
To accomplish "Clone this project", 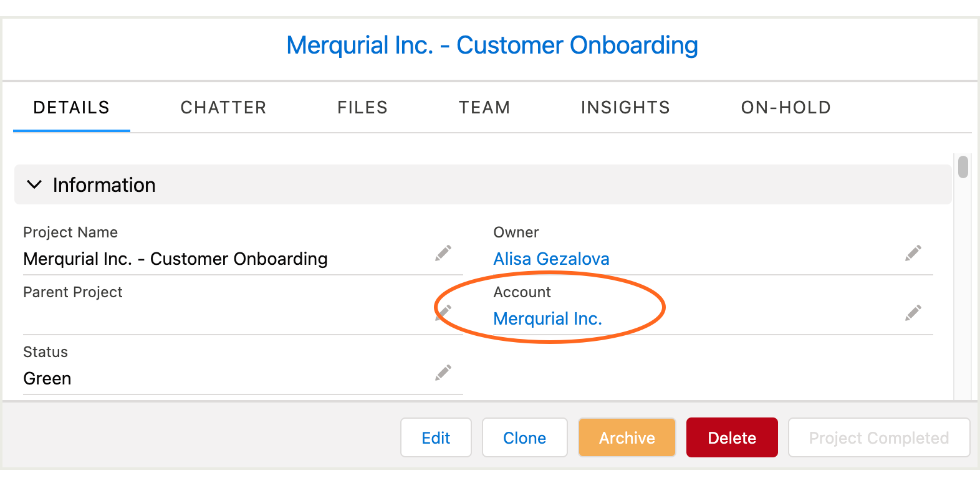I will point(524,437).
